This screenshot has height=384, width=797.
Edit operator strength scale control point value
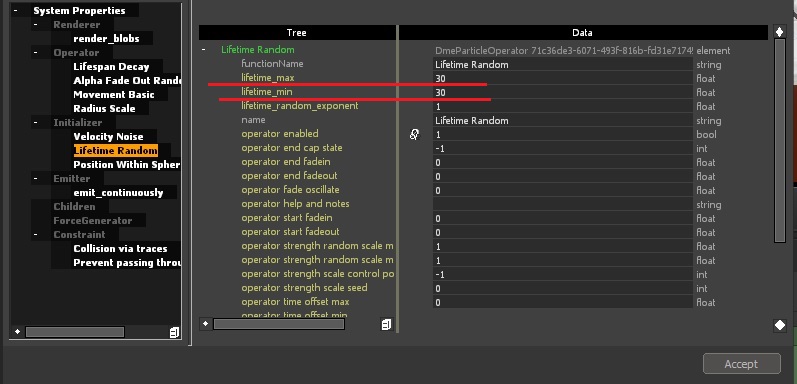coord(563,274)
